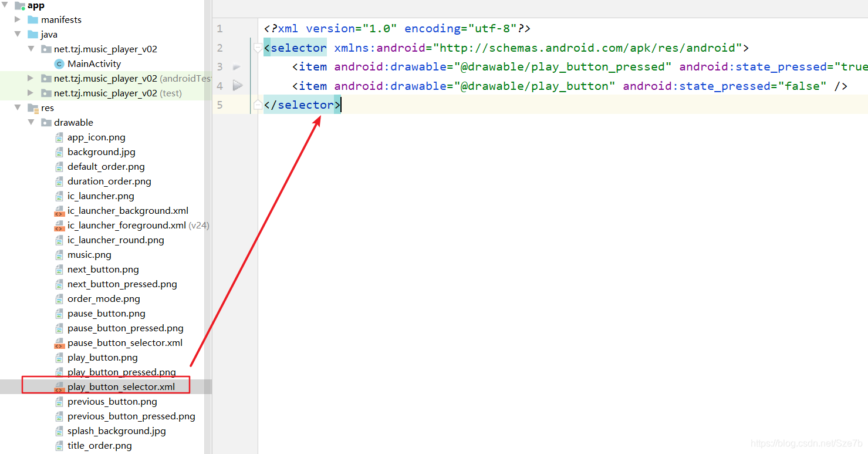Viewport: 868px width, 454px height.
Task: Collapse the app module tree arrow
Action: pyautogui.click(x=5, y=5)
